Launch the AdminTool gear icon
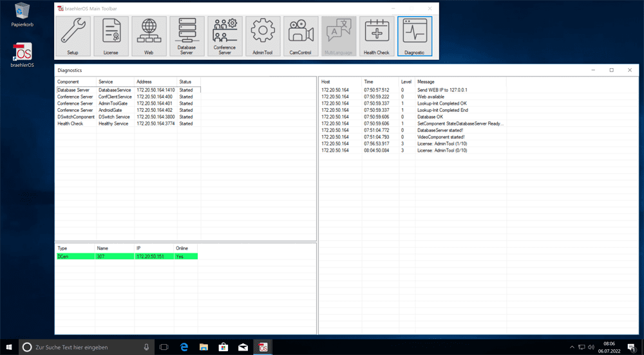 click(x=263, y=36)
